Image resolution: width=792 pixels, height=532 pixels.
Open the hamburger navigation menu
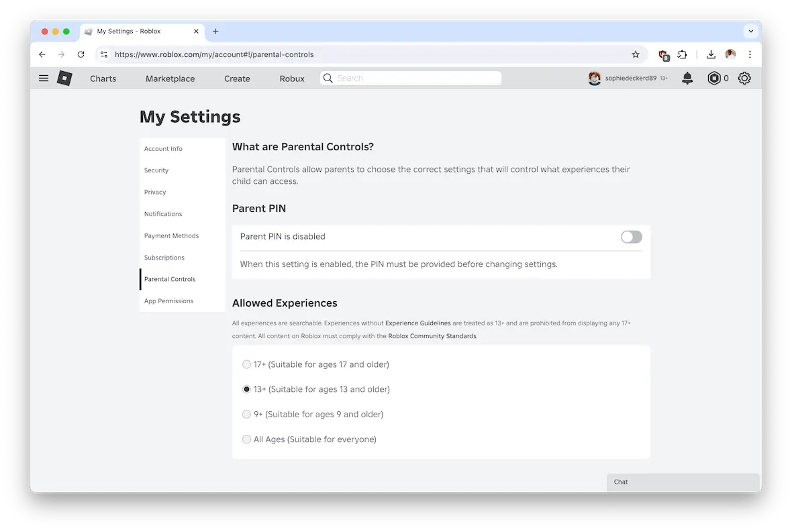pyautogui.click(x=44, y=78)
